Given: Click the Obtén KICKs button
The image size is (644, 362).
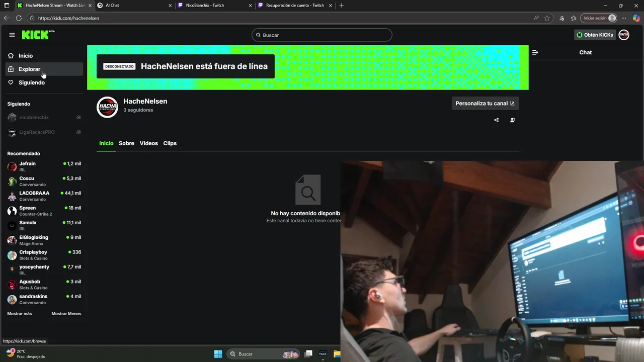Looking at the screenshot, I should tap(595, 35).
